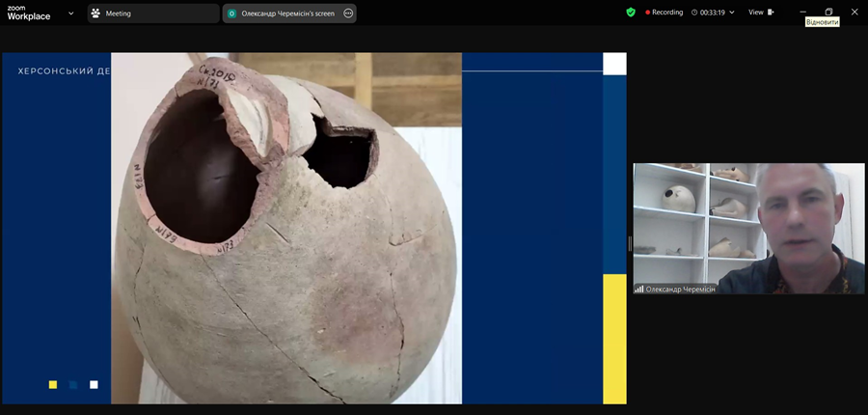Image resolution: width=868 pixels, height=415 pixels.
Task: Click the Олександр Черемісін name label
Action: click(680, 290)
